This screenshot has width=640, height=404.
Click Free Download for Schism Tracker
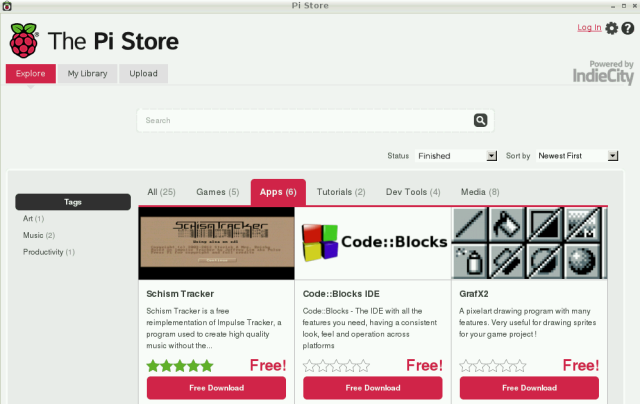216,388
